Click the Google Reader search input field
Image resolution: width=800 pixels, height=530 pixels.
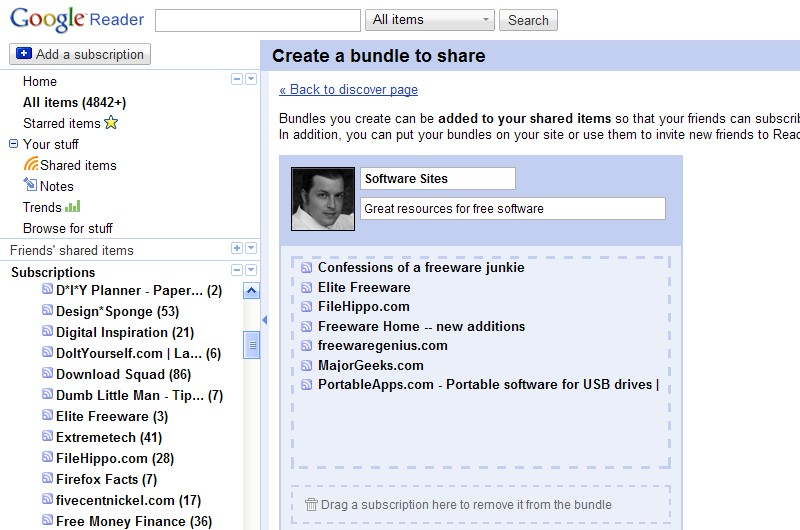(258, 20)
